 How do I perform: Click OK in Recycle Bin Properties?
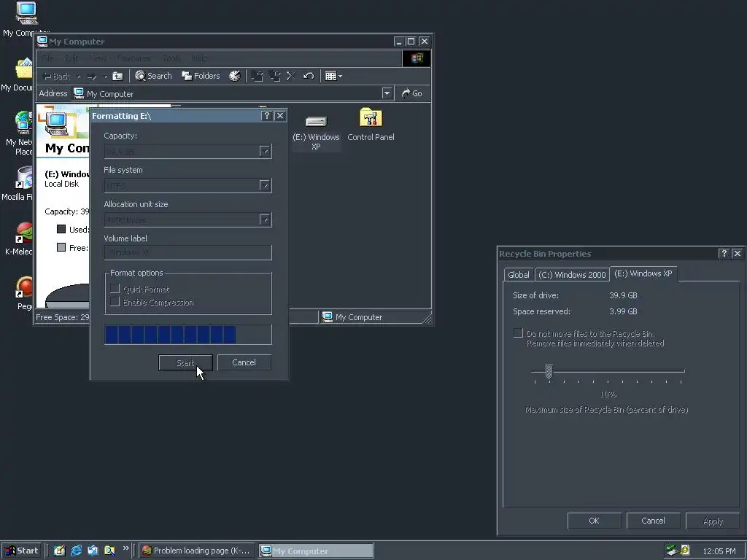[x=594, y=521]
